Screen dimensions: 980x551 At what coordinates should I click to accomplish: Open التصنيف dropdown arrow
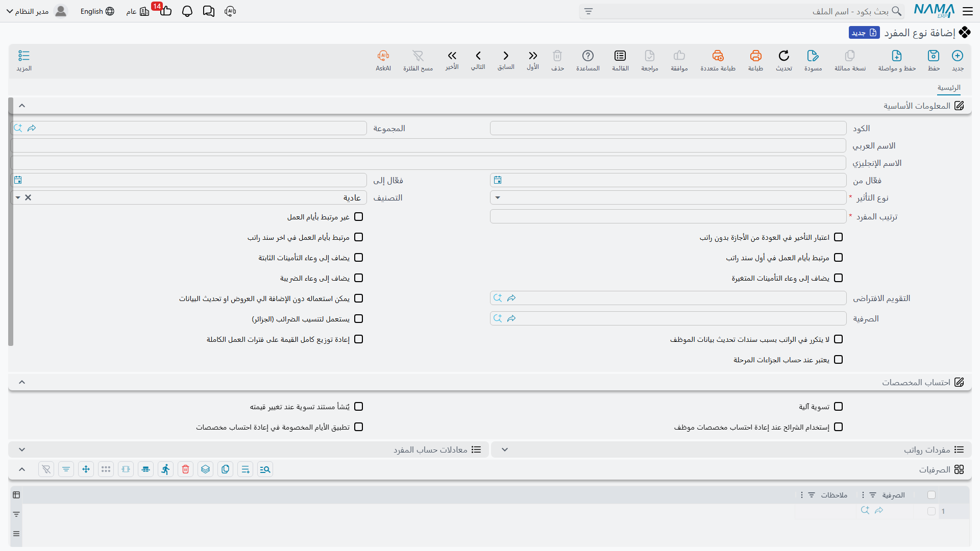pos(18,197)
